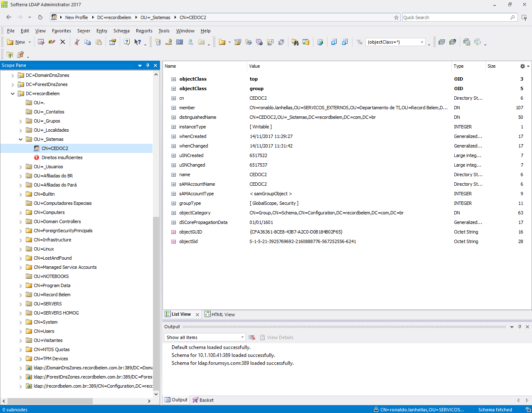The image size is (532, 413).
Task: Click the Clear output list icon
Action: click(251, 337)
